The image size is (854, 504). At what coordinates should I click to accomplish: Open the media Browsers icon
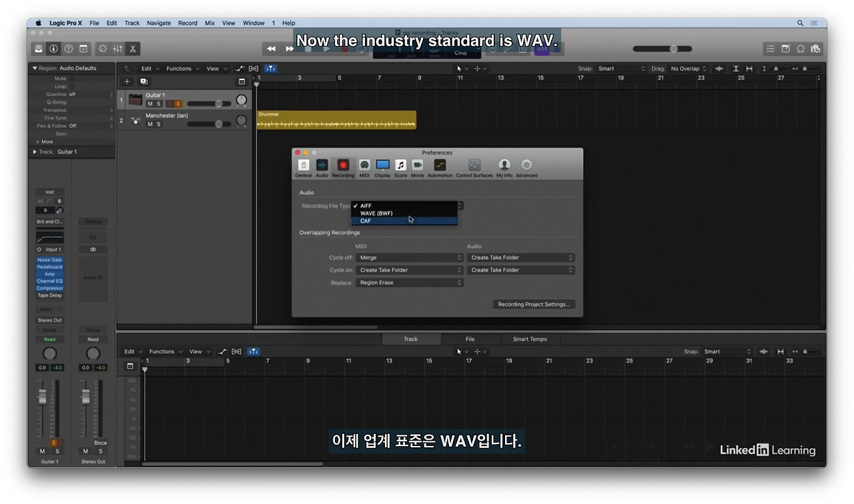(815, 49)
